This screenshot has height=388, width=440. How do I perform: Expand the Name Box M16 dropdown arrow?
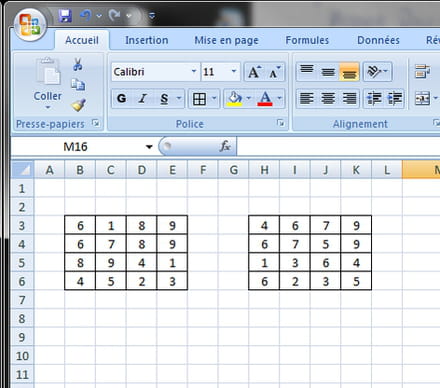click(x=149, y=147)
